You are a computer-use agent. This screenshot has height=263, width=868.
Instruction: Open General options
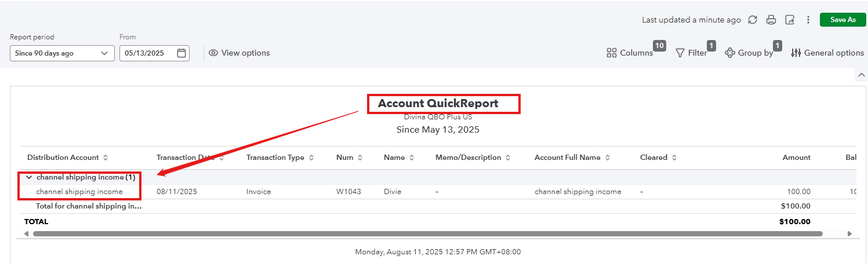click(x=827, y=53)
